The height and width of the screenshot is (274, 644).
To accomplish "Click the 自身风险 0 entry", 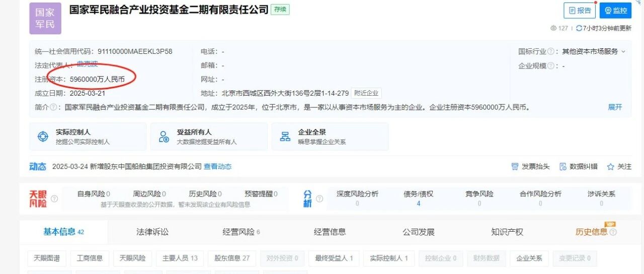I will coord(94,194).
